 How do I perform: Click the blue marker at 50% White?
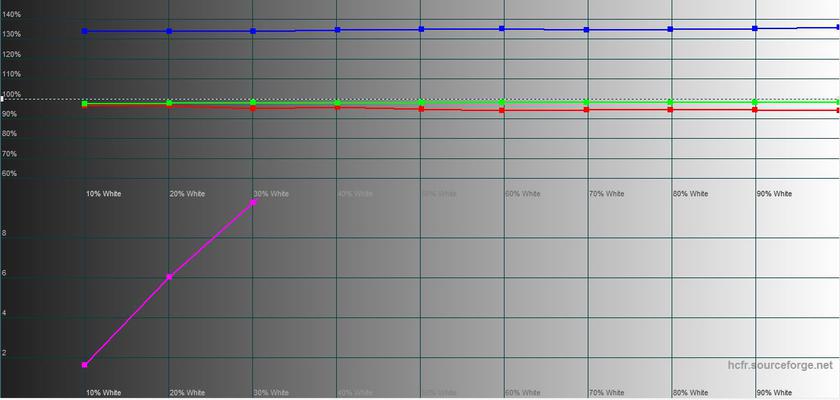tap(421, 30)
